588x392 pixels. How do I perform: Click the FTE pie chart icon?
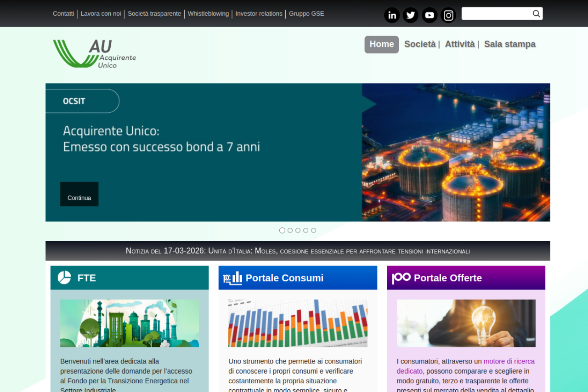[64, 278]
